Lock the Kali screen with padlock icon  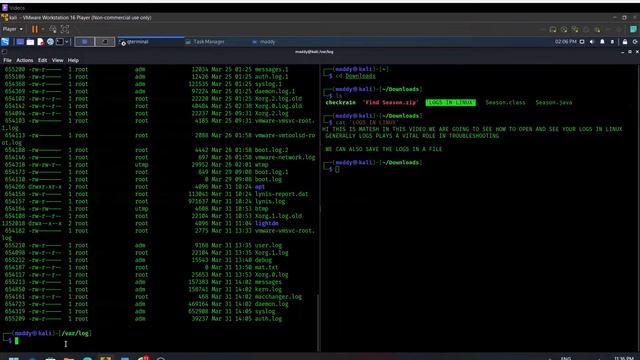625,42
